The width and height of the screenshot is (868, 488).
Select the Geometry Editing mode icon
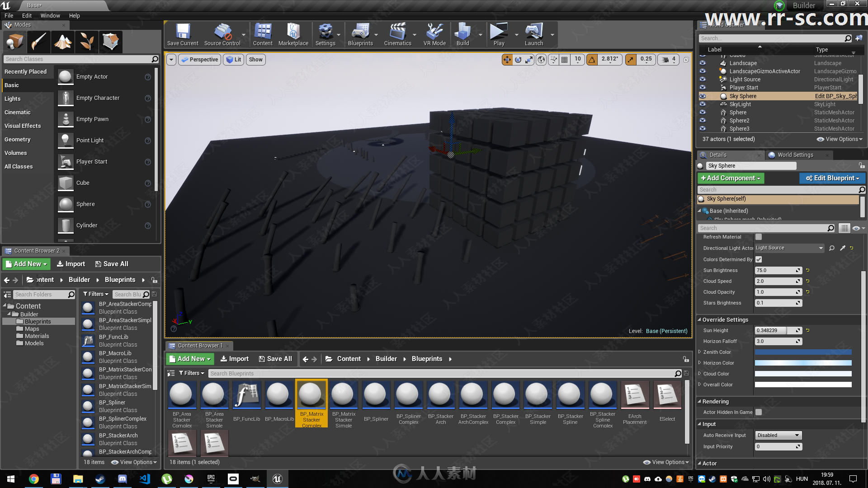(110, 42)
